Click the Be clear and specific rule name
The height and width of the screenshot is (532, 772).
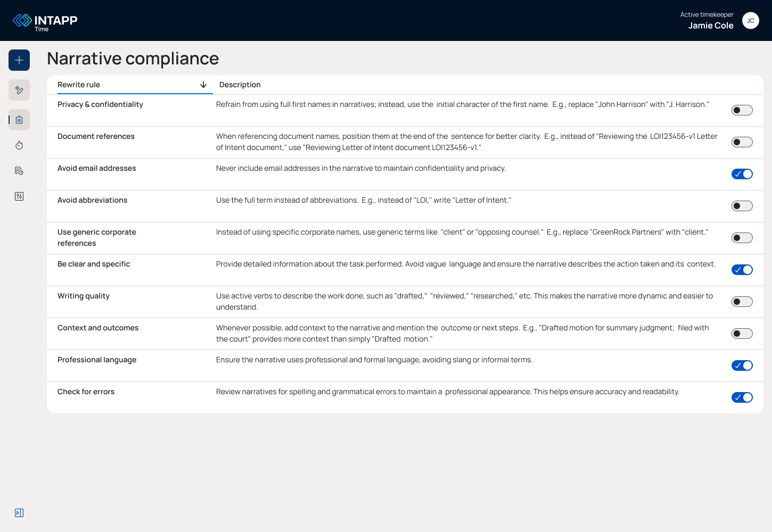(x=94, y=264)
